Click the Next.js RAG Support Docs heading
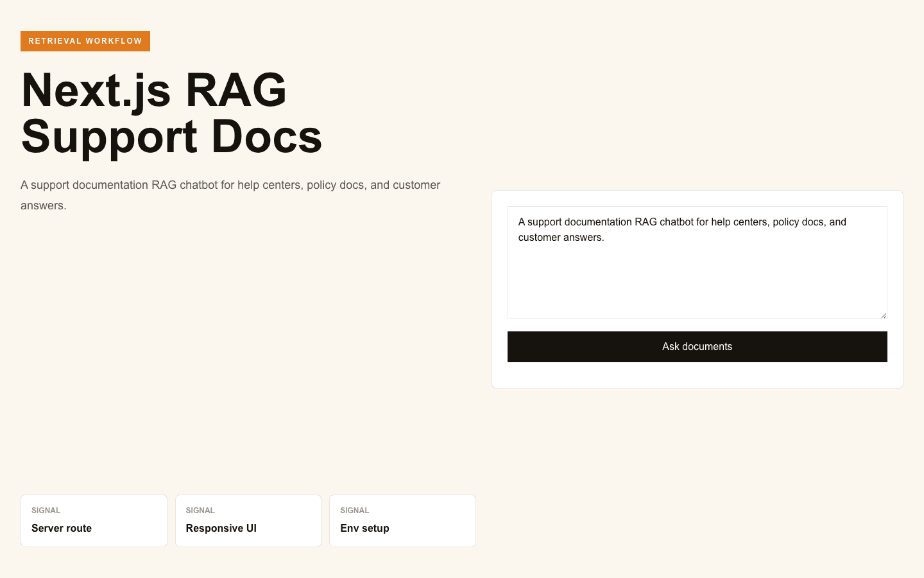Image resolution: width=924 pixels, height=578 pixels. pyautogui.click(x=172, y=113)
